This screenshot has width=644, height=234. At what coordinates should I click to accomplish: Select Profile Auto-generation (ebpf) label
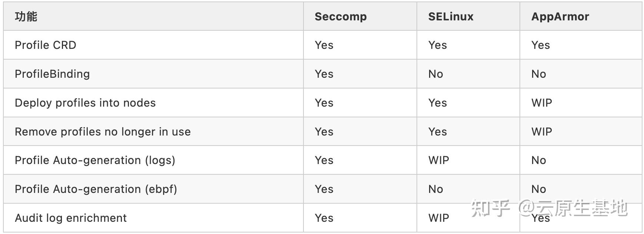(96, 189)
